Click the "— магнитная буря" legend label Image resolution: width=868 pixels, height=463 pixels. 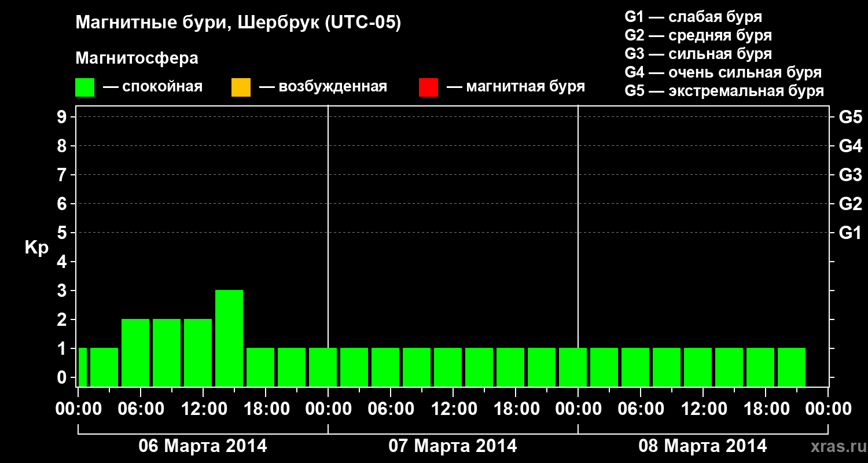point(516,87)
